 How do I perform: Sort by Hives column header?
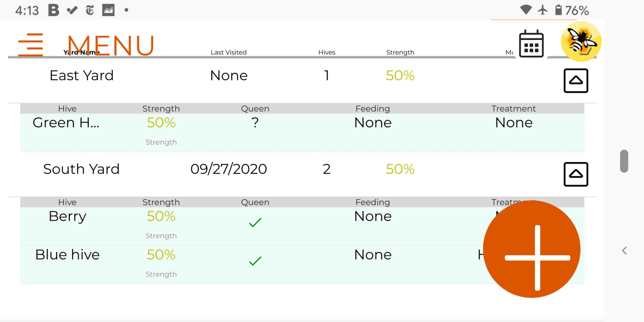[327, 52]
